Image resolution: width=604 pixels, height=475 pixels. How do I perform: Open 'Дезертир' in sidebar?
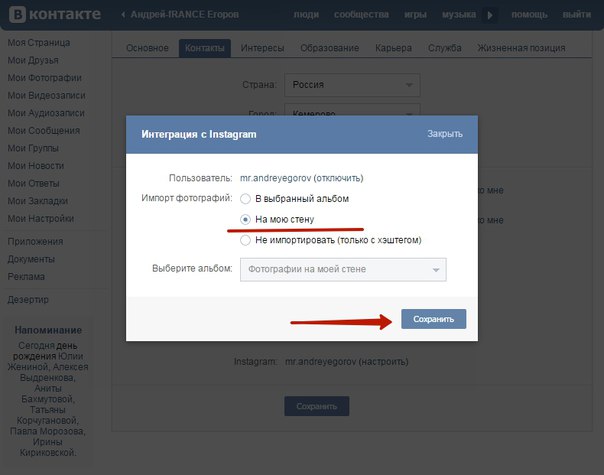tap(28, 299)
